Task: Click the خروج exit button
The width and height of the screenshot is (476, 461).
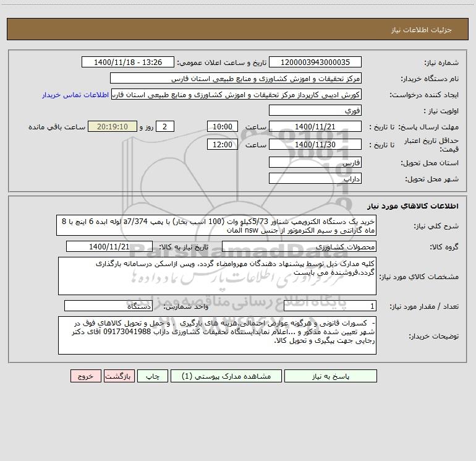Action: click(x=85, y=376)
